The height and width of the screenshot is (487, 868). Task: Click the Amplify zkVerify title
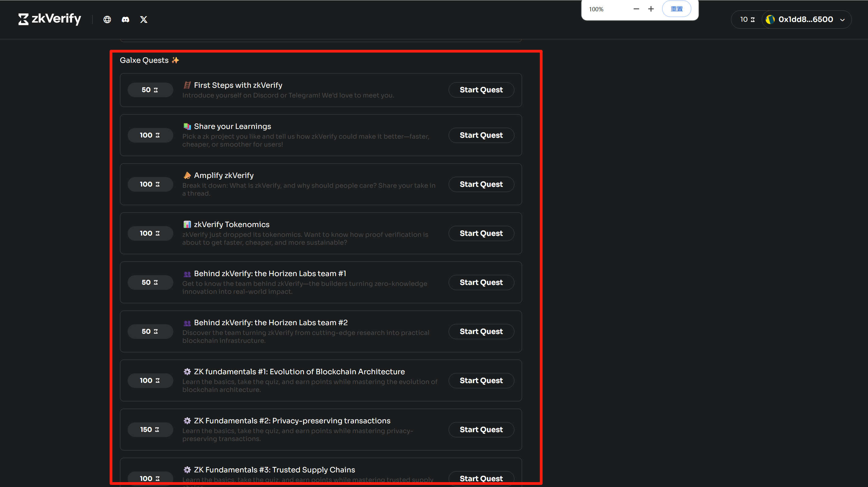pos(224,176)
